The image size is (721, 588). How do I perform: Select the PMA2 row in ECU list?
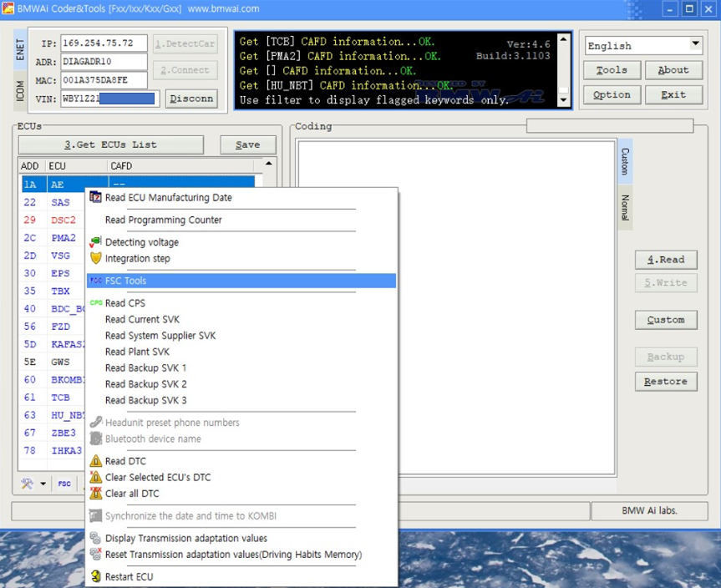pos(53,238)
